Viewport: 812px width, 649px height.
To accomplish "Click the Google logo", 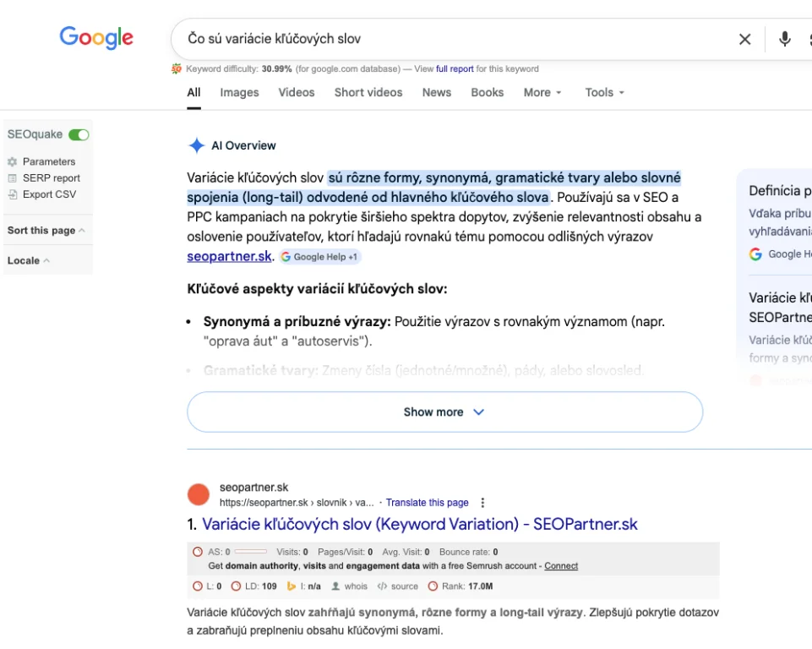I will (x=96, y=38).
